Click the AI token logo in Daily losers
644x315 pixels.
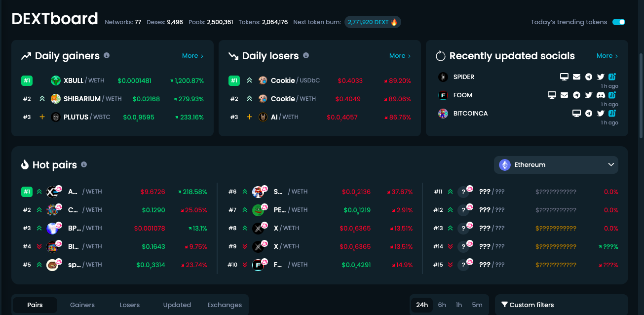pyautogui.click(x=263, y=117)
